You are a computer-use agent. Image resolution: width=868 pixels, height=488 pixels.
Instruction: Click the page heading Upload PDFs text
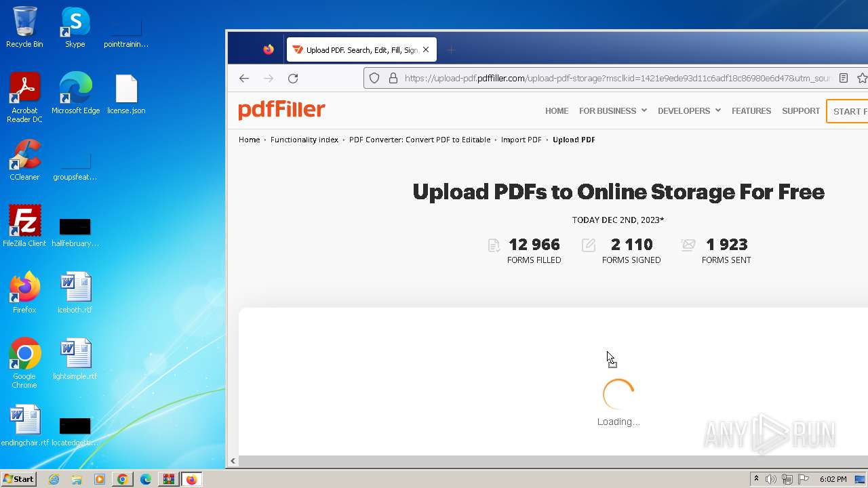[618, 192]
